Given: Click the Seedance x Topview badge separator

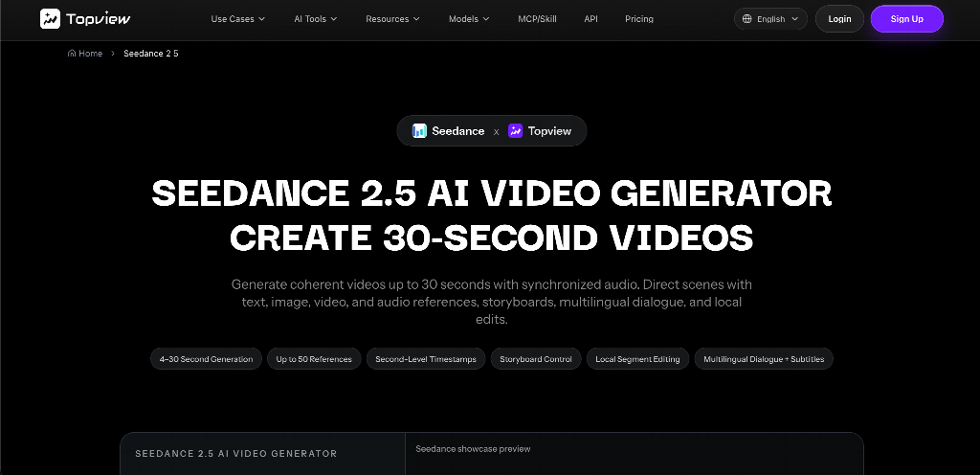Looking at the screenshot, I should (497, 132).
